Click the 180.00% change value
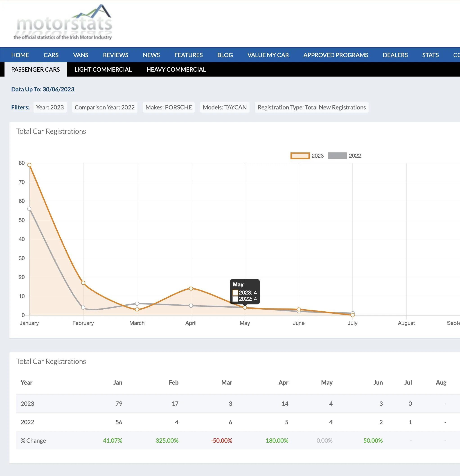 (x=277, y=441)
